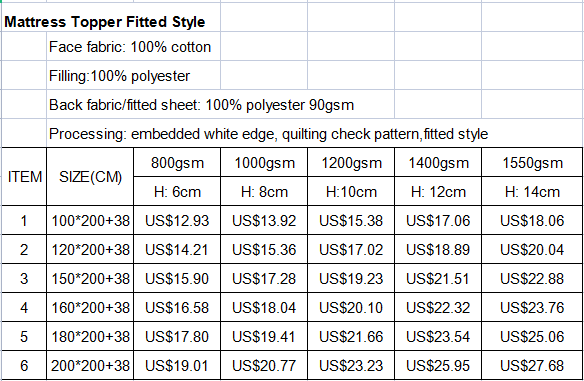
Task: Click the US$20.10 price cell
Action: click(351, 307)
